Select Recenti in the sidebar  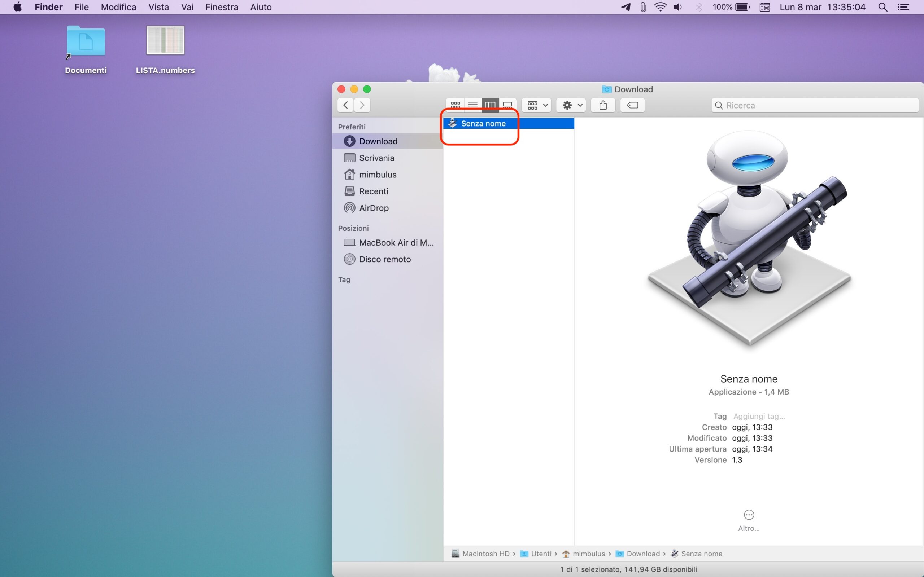373,191
